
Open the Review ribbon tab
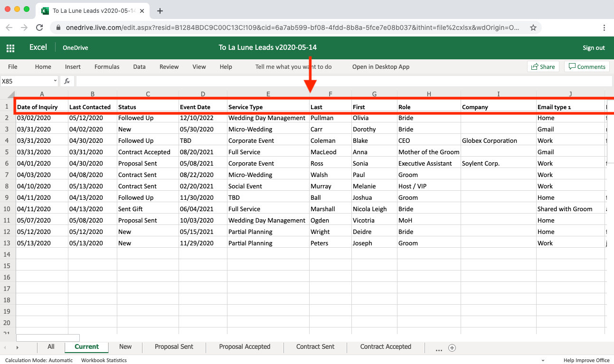[x=169, y=67]
